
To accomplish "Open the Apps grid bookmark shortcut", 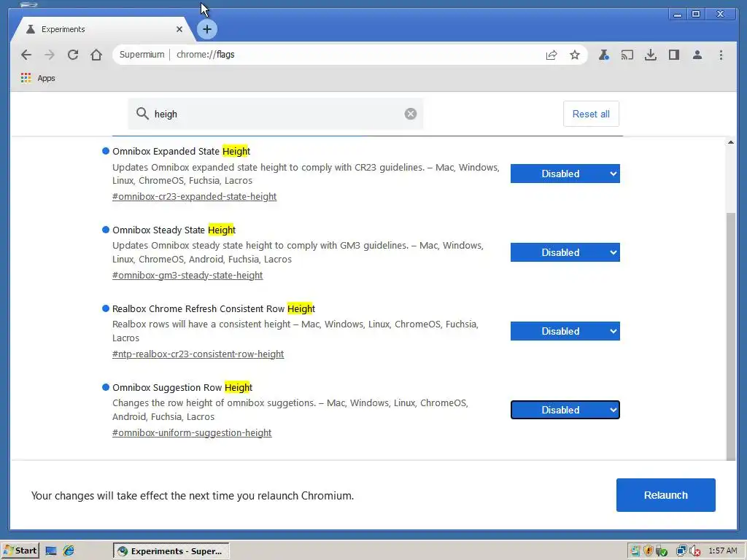I will pyautogui.click(x=38, y=78).
